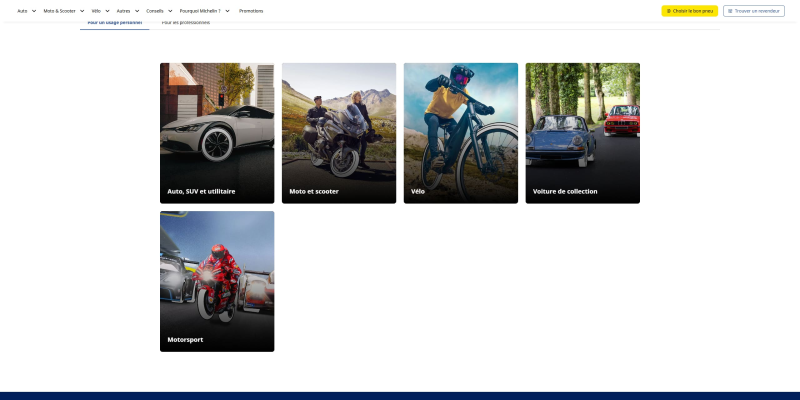Open the Autres dropdown menu
800x400 pixels.
click(128, 11)
